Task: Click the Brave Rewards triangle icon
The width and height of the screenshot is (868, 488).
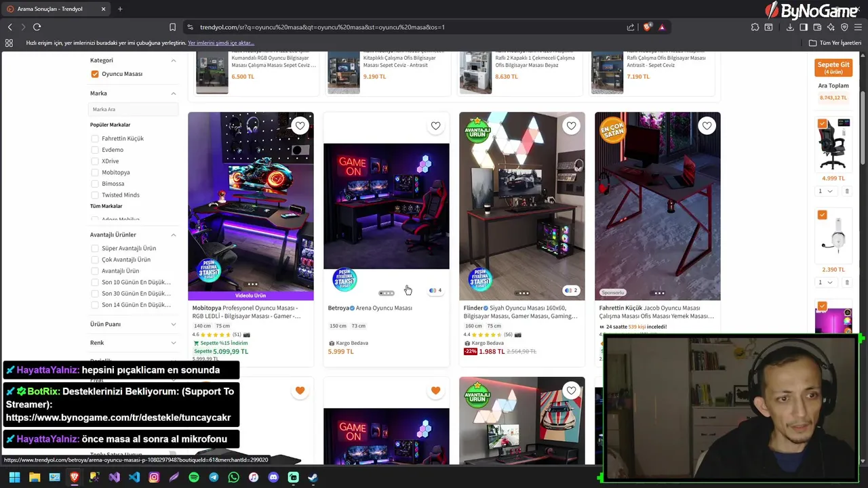Action: (x=662, y=27)
